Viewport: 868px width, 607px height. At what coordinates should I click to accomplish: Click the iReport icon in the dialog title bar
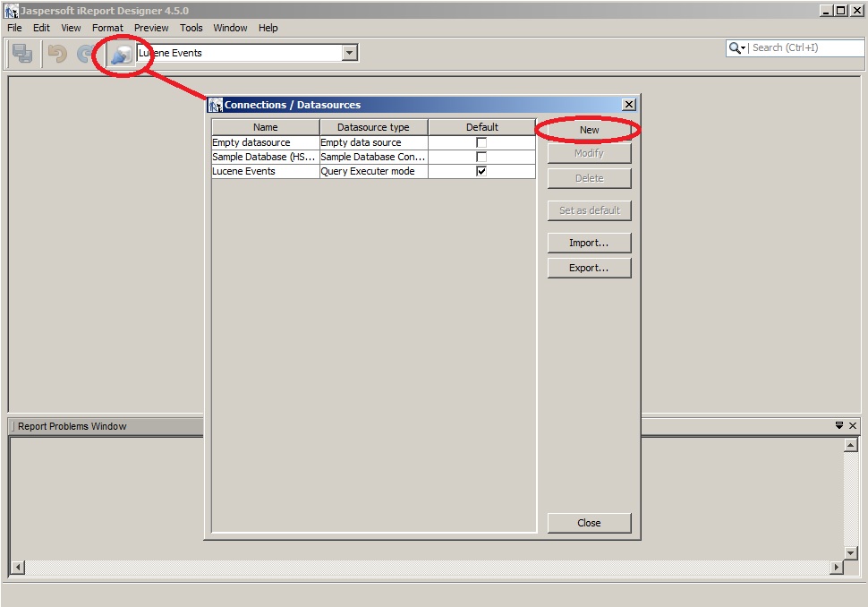215,104
